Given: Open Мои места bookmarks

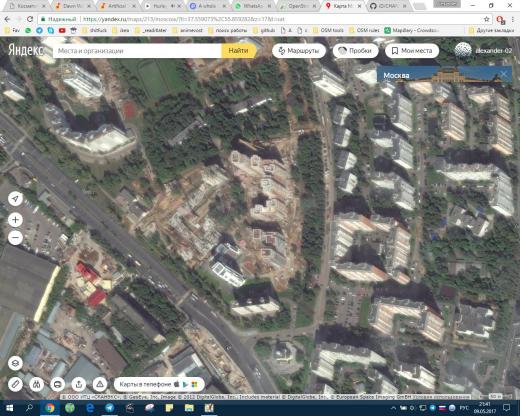Looking at the screenshot, I should (412, 51).
